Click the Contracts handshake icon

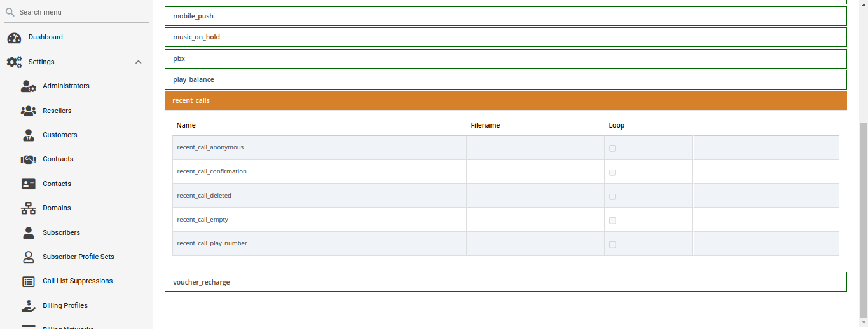pos(28,159)
